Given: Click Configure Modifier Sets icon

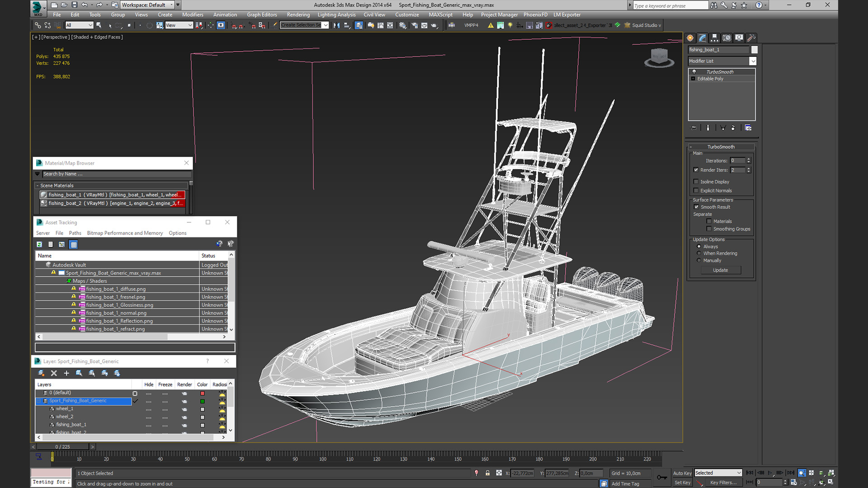Looking at the screenshot, I should 748,128.
